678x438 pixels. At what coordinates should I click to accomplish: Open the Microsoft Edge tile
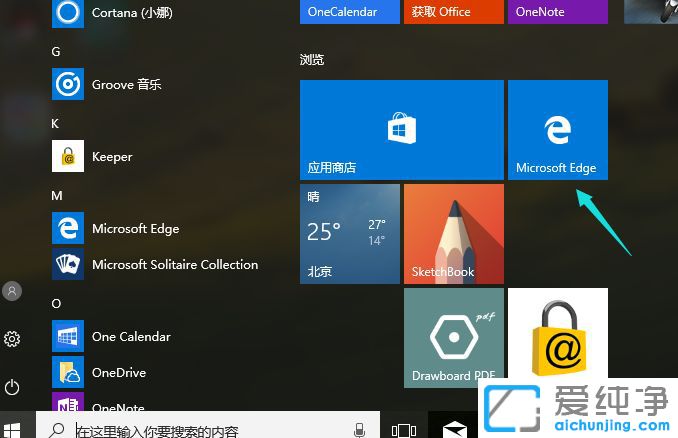tap(558, 130)
